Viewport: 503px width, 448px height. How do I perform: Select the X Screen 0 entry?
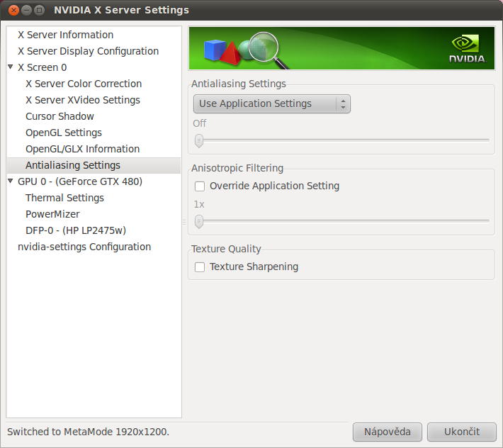coord(42,67)
